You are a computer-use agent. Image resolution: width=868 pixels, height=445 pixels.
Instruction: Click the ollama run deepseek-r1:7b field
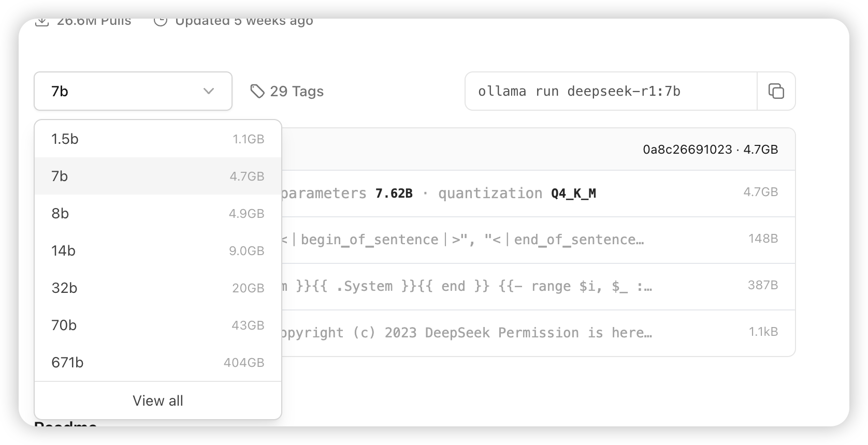[611, 91]
